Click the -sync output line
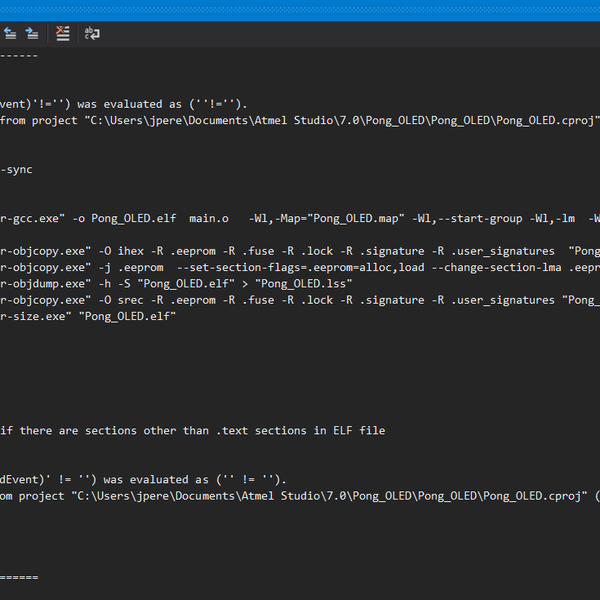This screenshot has height=600, width=600. click(17, 169)
